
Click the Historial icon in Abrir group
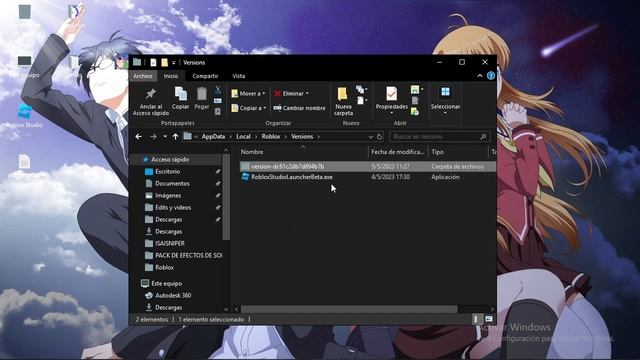[x=415, y=111]
